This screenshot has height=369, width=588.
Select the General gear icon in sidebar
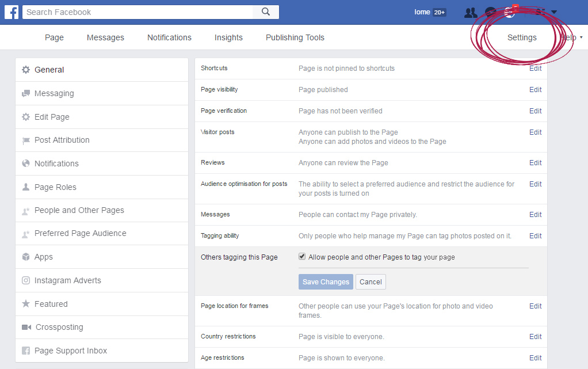pyautogui.click(x=26, y=70)
